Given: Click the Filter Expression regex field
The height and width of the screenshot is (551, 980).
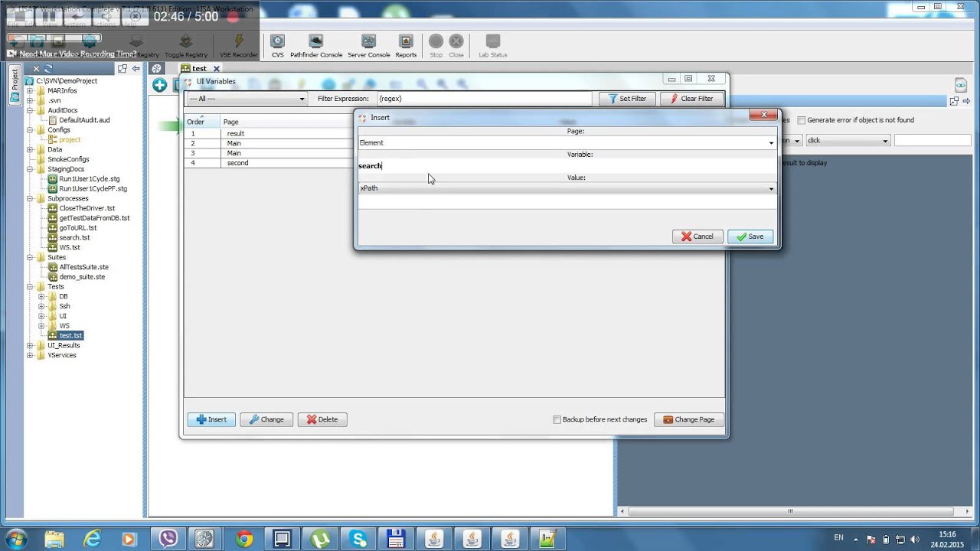Looking at the screenshot, I should click(x=484, y=99).
